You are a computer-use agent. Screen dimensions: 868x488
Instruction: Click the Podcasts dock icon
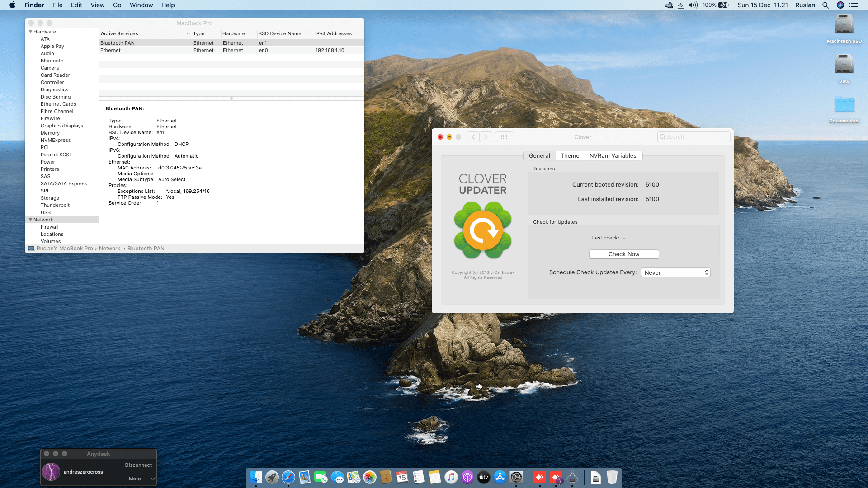(x=467, y=477)
